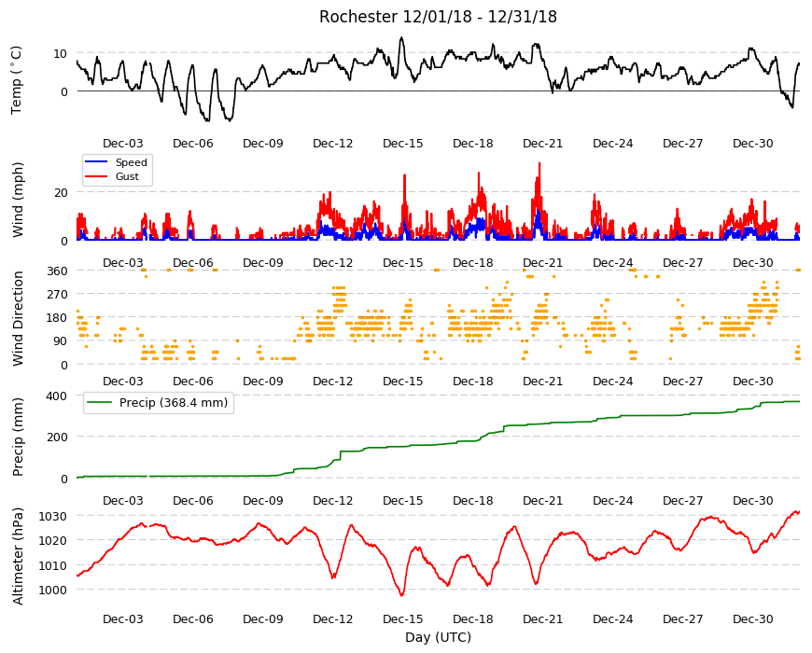Click the Dec-03 tick under altimeter plot
The height and width of the screenshot is (653, 812).
tap(122, 618)
